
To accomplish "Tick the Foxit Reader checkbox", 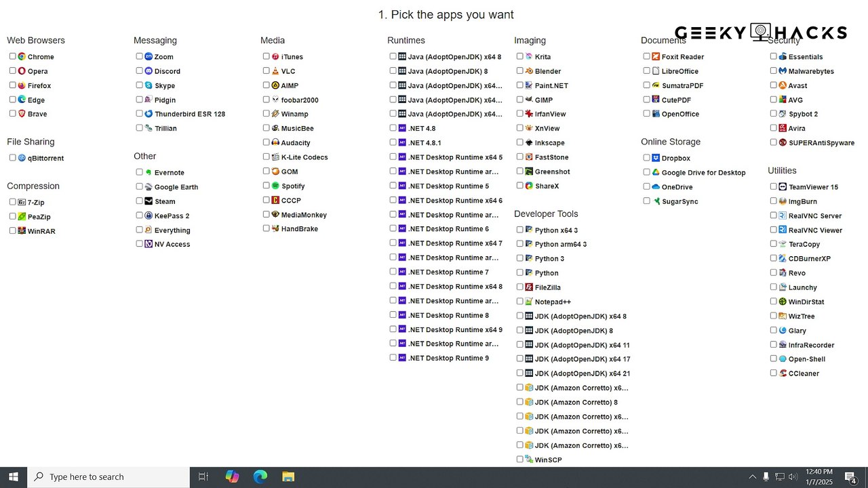I will click(x=647, y=56).
